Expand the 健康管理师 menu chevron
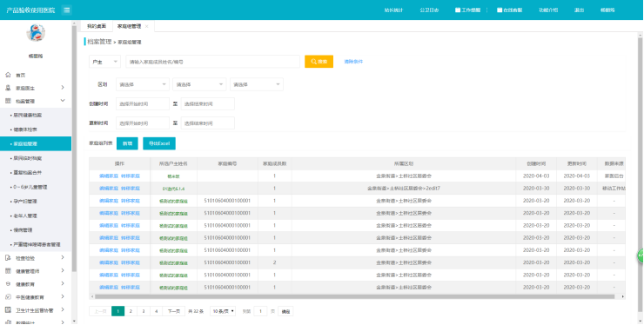Viewport: 644px width, 325px height. 63,271
